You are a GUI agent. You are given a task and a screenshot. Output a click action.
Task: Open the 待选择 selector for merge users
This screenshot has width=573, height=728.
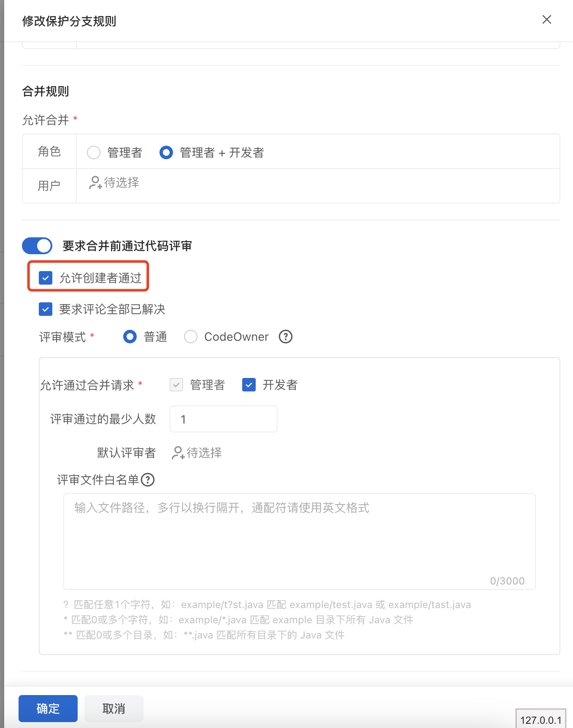pos(122,182)
